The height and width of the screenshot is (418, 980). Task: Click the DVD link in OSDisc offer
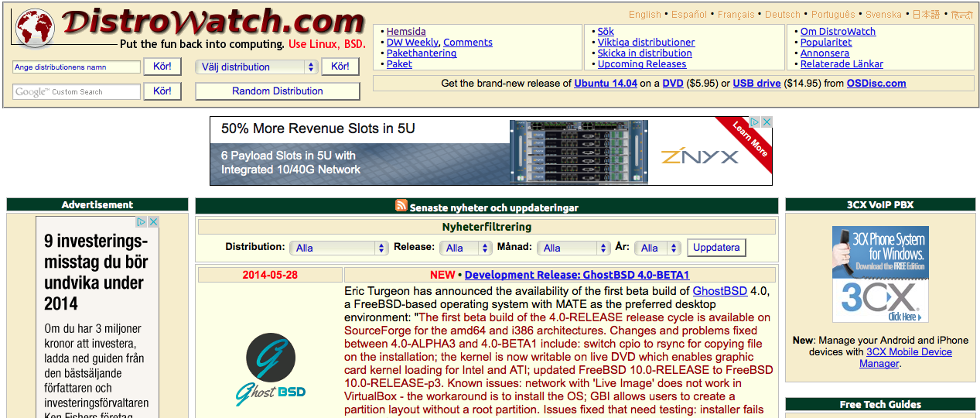(673, 83)
